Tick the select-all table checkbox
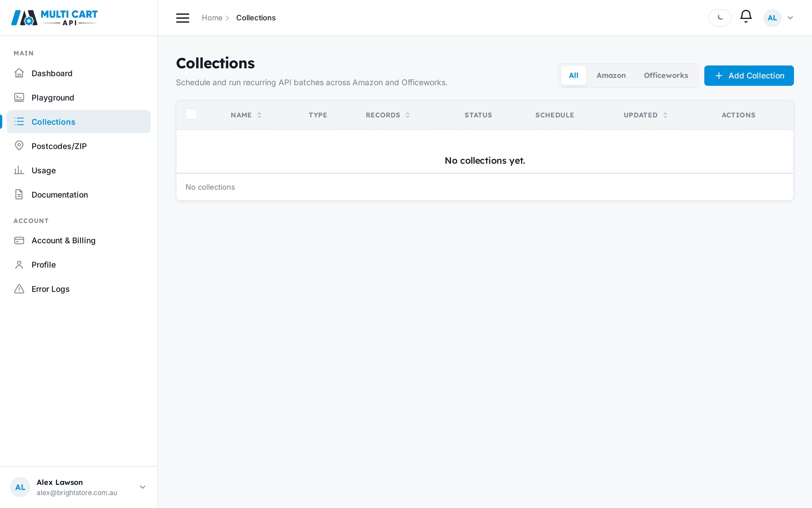This screenshot has height=508, width=812. pos(191,114)
